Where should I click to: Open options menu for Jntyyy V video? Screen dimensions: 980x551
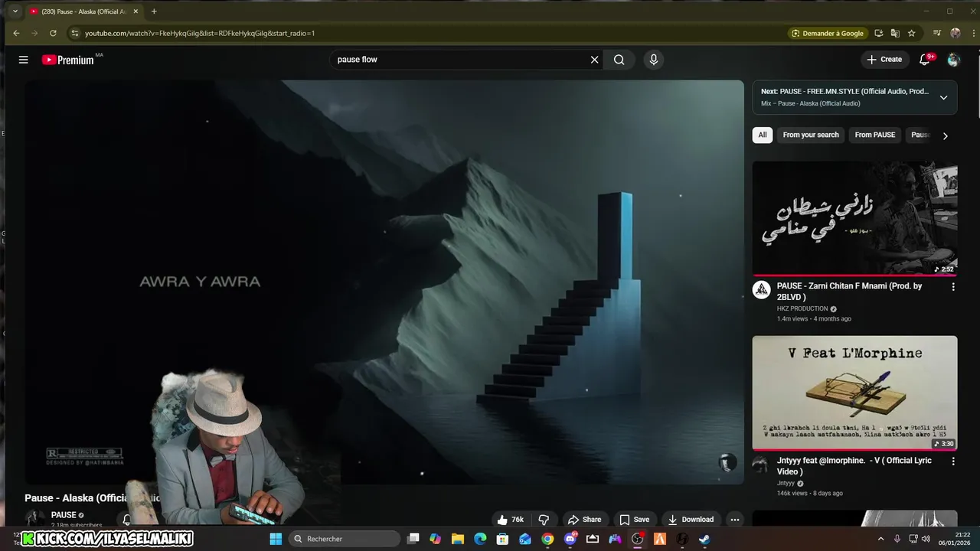click(x=953, y=461)
